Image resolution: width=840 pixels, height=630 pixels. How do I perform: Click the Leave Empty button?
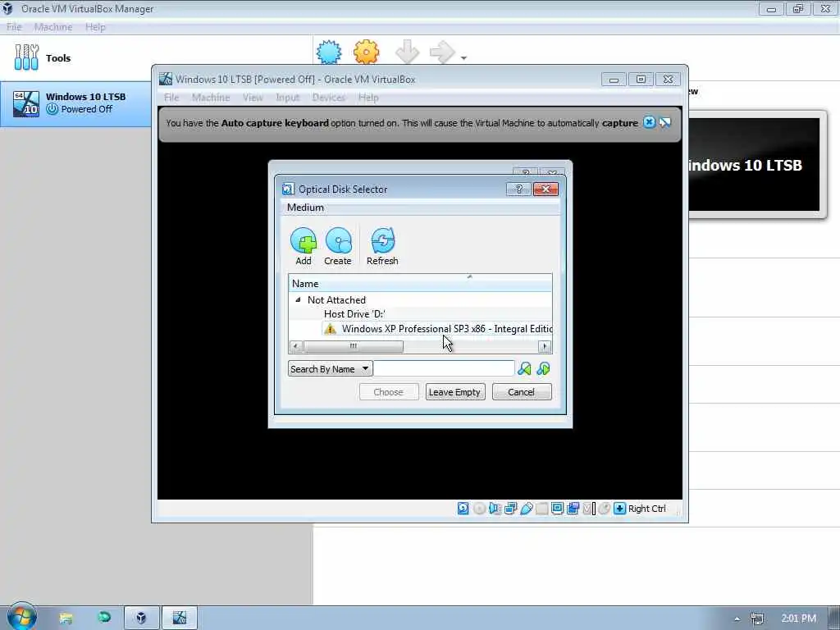[454, 391]
